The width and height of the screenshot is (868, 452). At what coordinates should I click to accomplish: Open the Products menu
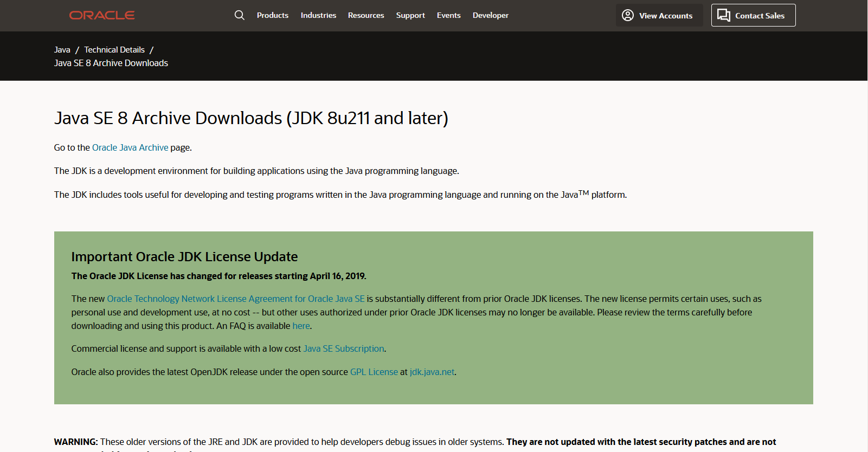pyautogui.click(x=273, y=15)
